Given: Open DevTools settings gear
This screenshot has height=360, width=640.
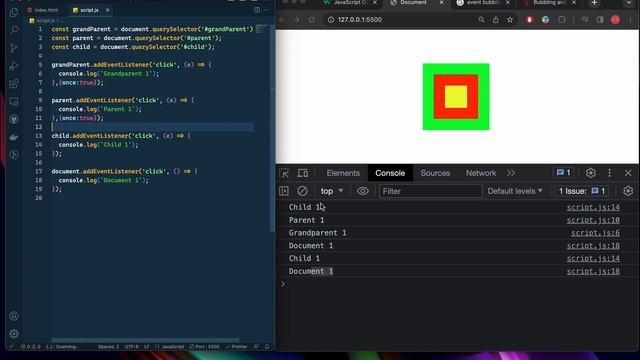Looking at the screenshot, I should (590, 173).
